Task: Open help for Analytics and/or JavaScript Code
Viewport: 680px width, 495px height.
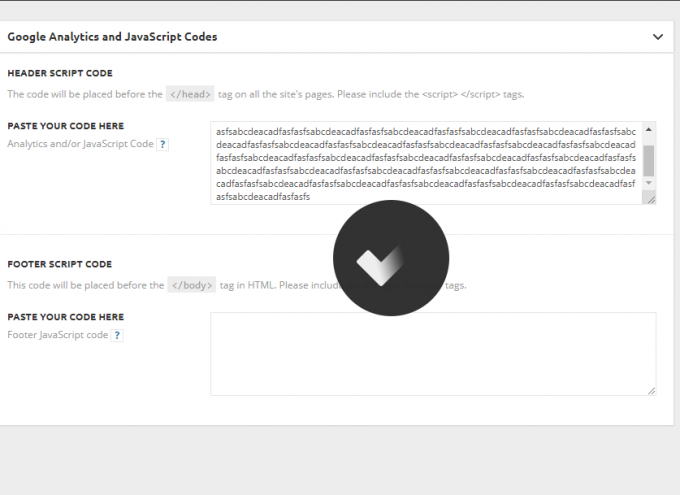Action: pos(163,144)
